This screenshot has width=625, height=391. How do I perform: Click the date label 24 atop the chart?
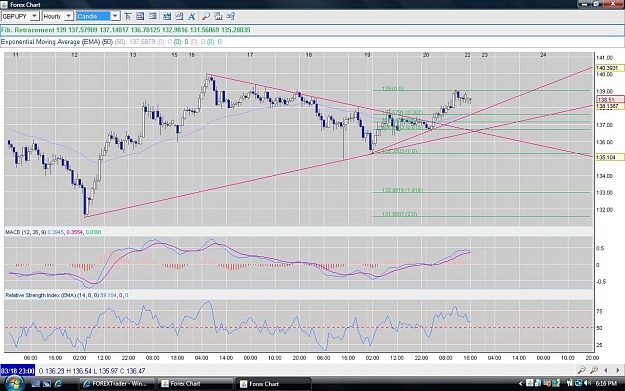[x=543, y=55]
